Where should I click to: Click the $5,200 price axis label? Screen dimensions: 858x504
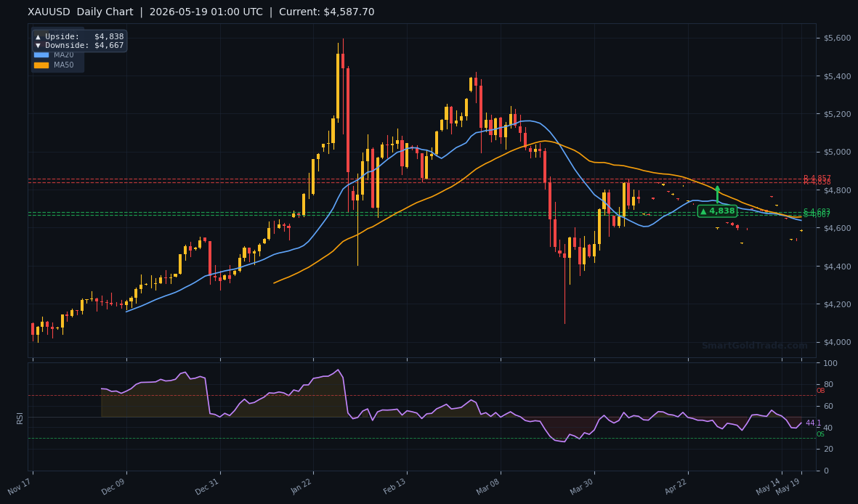837,114
